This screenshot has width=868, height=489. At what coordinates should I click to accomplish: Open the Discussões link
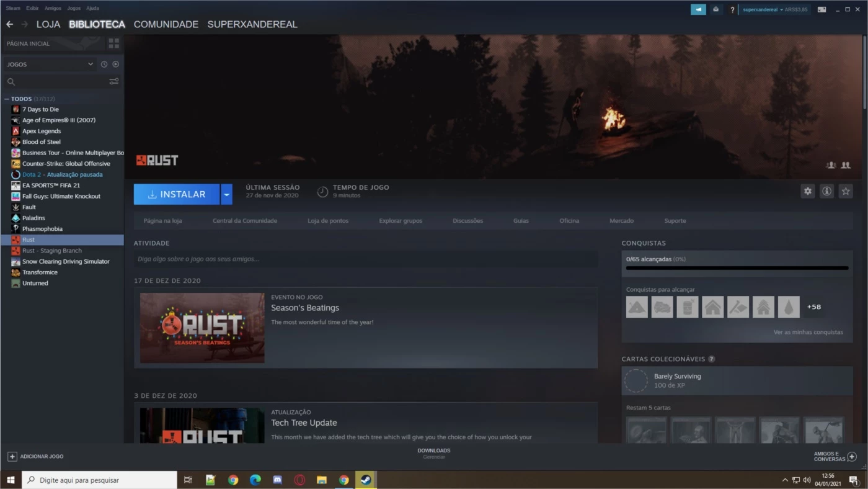point(468,221)
